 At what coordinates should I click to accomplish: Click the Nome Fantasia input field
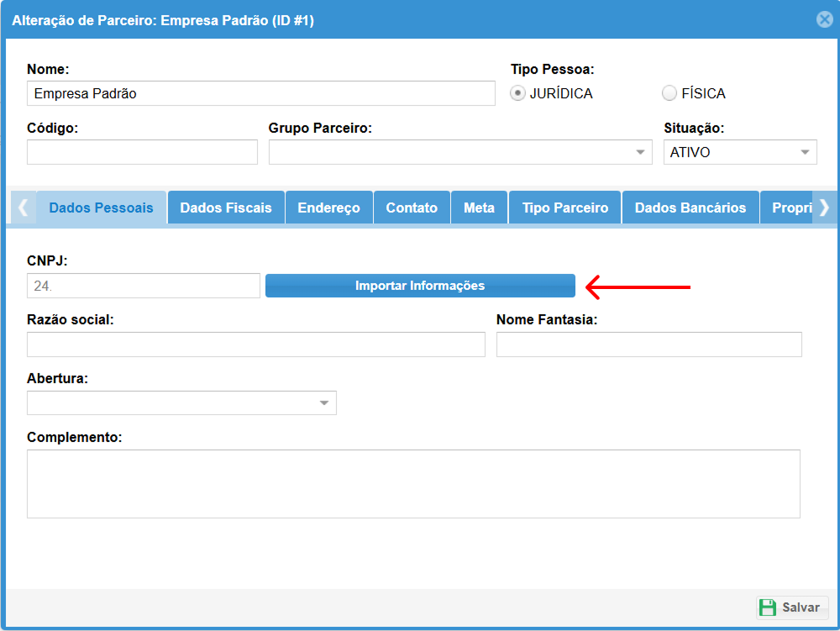(648, 344)
